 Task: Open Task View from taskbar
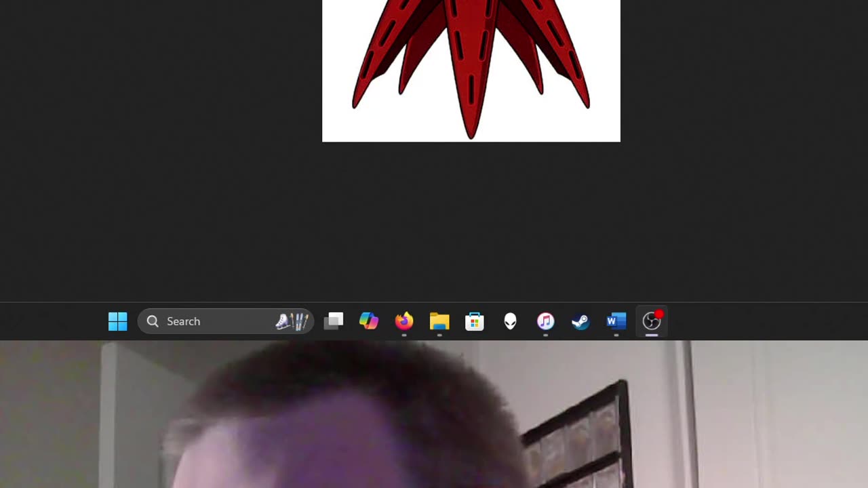coord(334,321)
